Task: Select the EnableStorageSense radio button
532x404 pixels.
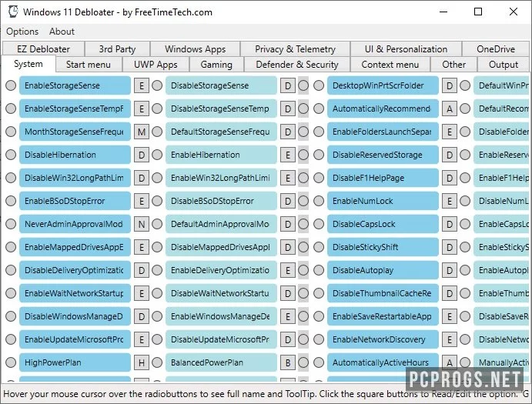Action: click(x=11, y=85)
